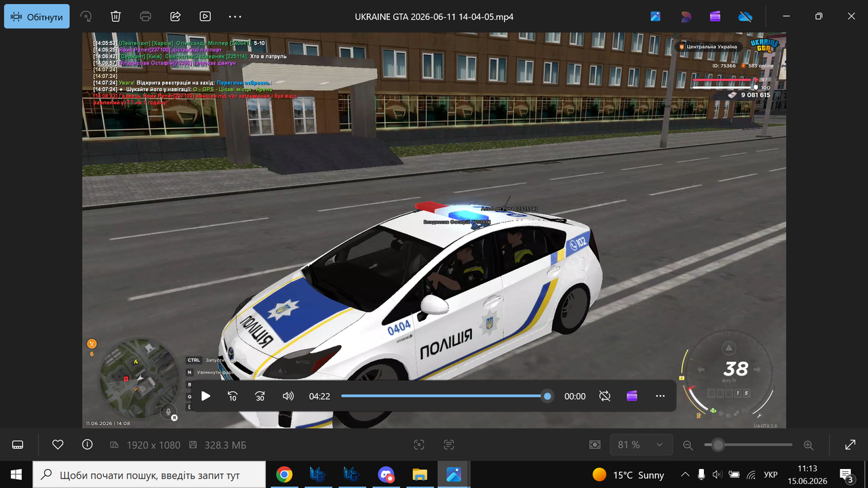Open more playback options ellipsis
Viewport: 868px width, 488px height.
tap(660, 396)
